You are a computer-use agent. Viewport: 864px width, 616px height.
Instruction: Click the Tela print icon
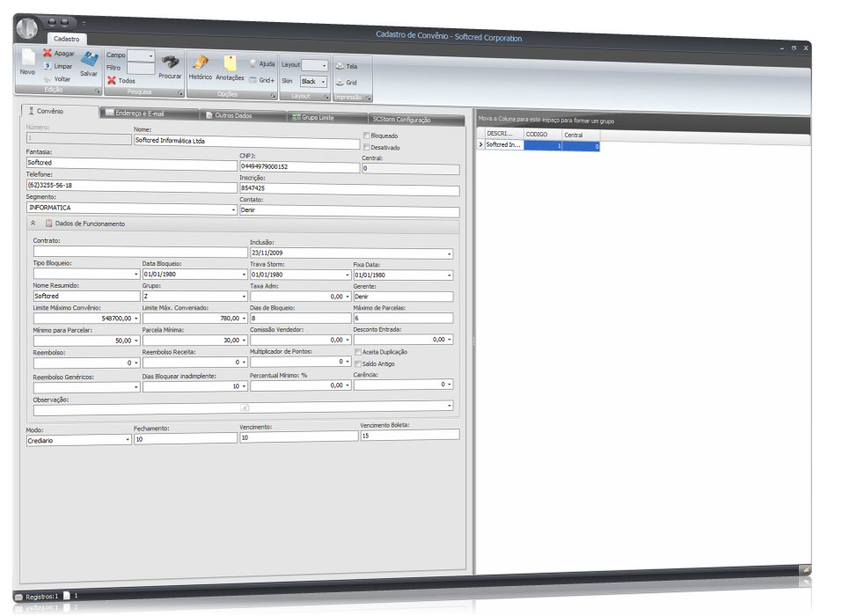(340, 66)
